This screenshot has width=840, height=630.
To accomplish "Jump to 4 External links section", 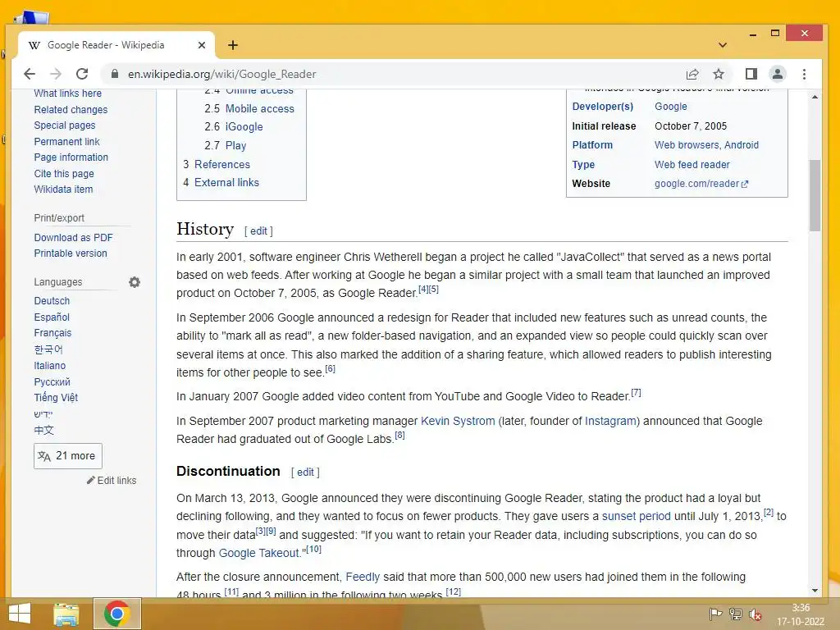I will tap(221, 183).
